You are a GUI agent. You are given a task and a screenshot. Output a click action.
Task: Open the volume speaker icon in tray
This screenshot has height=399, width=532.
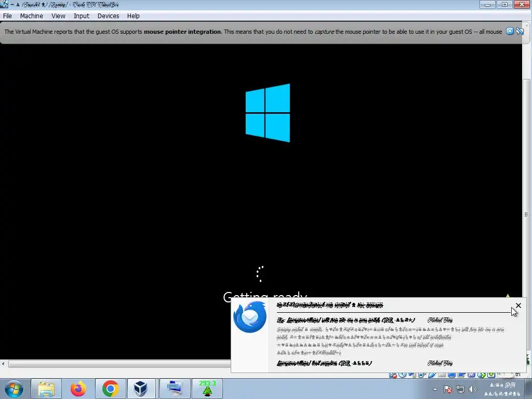point(472,389)
